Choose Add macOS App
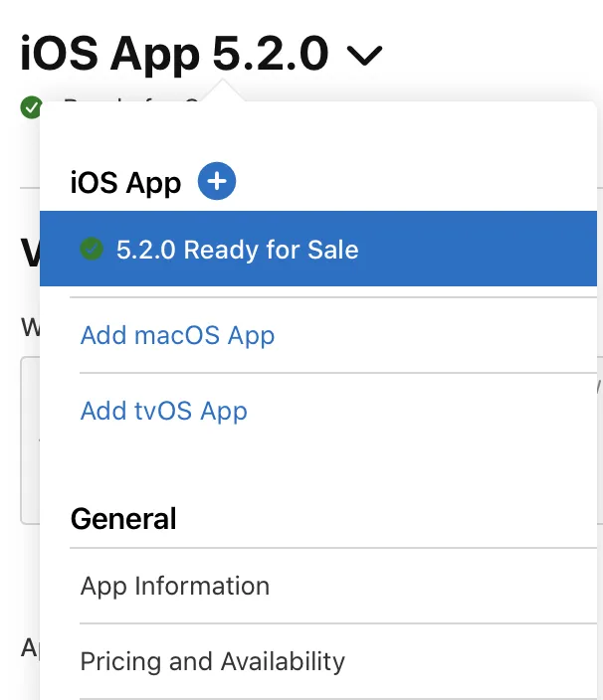The width and height of the screenshot is (603, 700). click(177, 335)
